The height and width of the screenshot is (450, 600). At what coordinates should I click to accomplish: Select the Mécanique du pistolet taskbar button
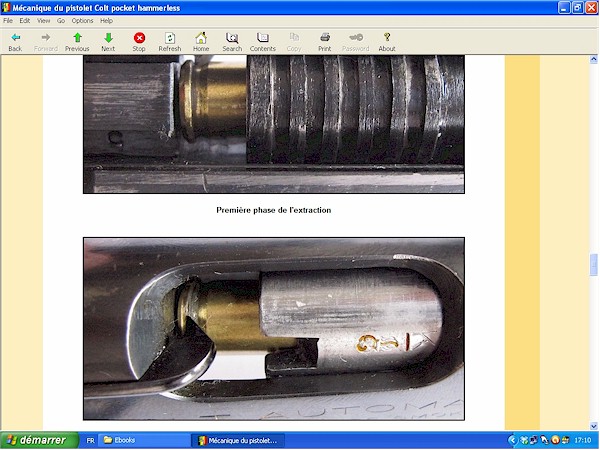(238, 440)
